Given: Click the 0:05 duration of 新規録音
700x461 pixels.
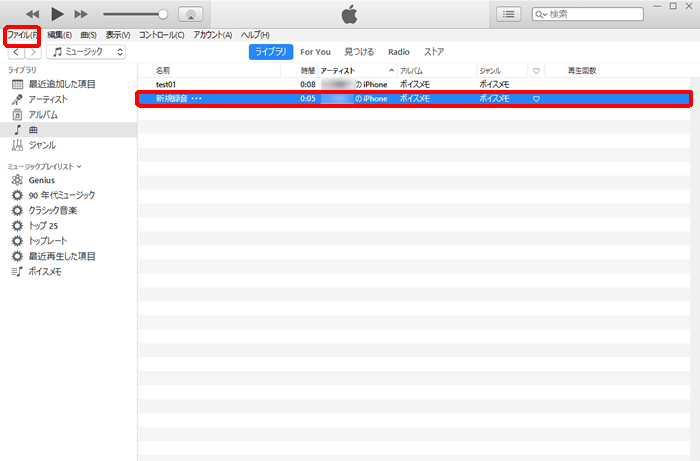Looking at the screenshot, I should coord(308,99).
